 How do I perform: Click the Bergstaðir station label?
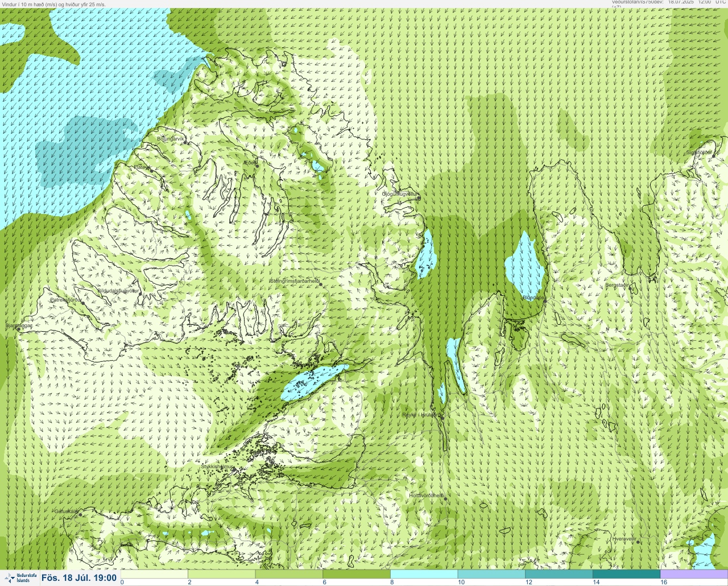click(618, 284)
